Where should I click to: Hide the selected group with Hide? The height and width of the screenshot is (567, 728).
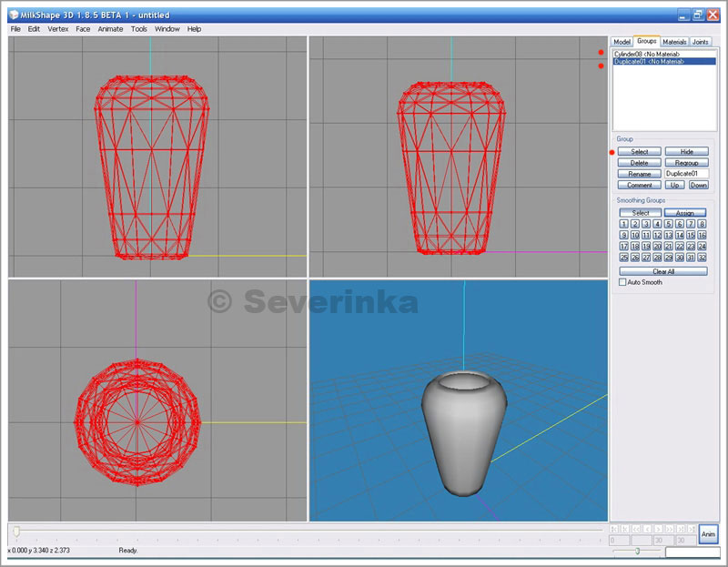[x=686, y=151]
